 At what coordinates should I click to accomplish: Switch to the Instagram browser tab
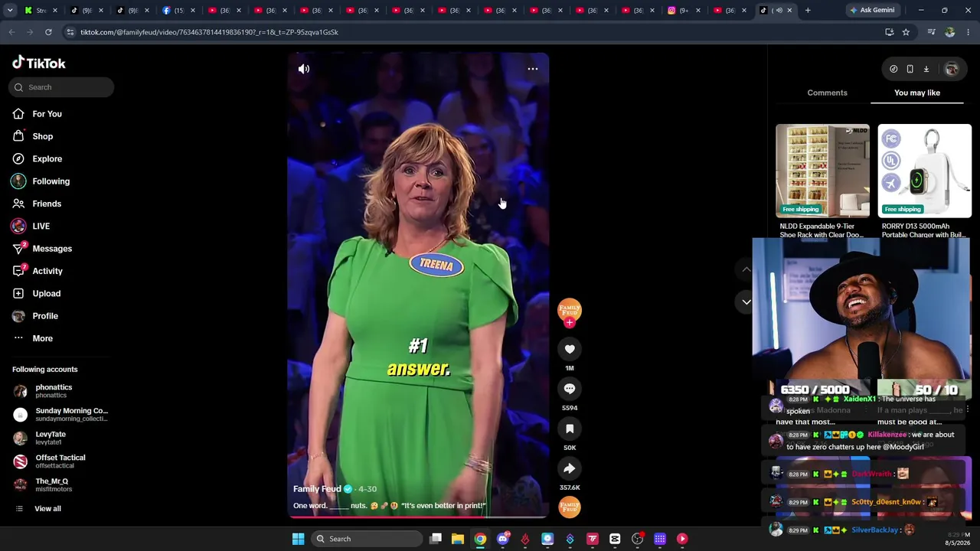click(681, 10)
